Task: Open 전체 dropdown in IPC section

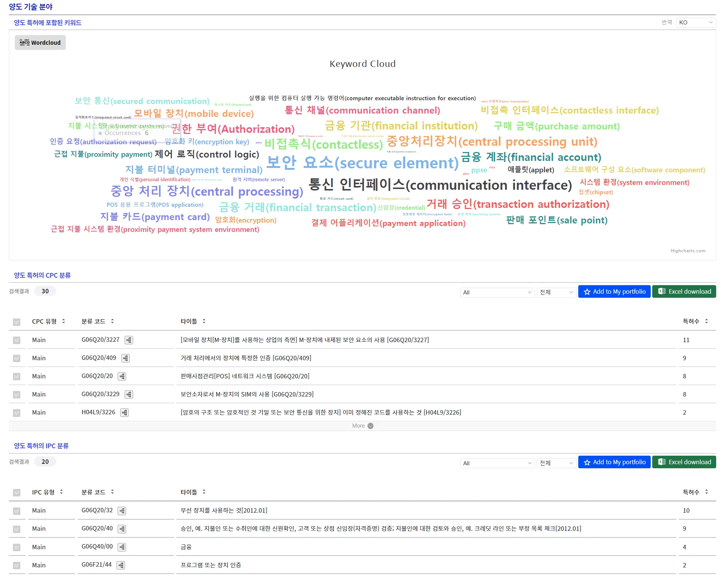Action: coord(556,463)
